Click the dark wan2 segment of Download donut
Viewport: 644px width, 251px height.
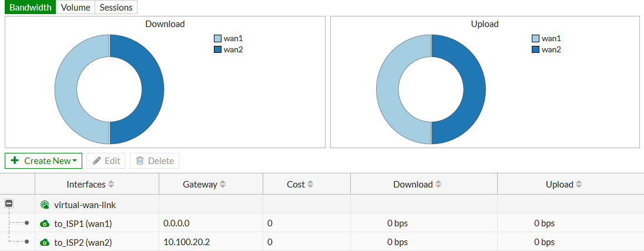153,89
